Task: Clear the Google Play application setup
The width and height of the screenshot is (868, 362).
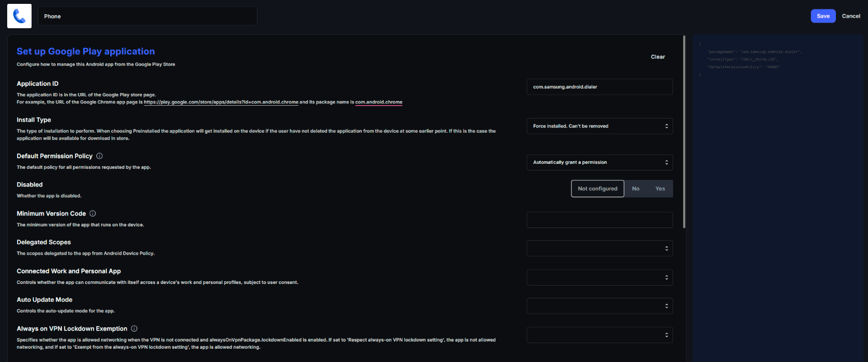Action: [x=658, y=57]
